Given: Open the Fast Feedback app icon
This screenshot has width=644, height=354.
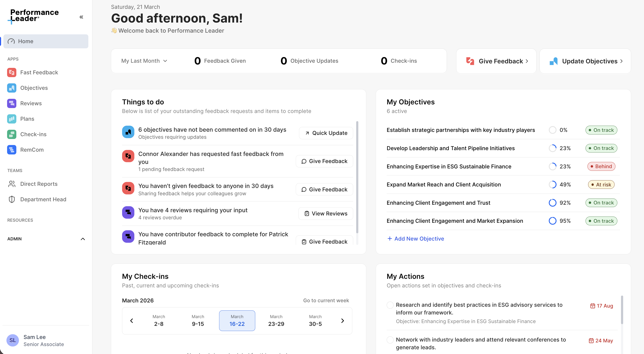Looking at the screenshot, I should click(x=12, y=72).
